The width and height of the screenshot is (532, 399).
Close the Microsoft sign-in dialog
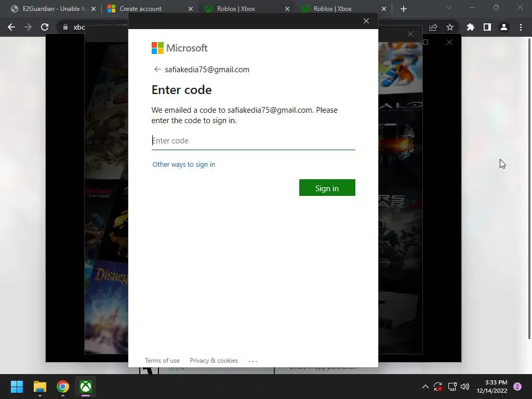click(x=366, y=21)
